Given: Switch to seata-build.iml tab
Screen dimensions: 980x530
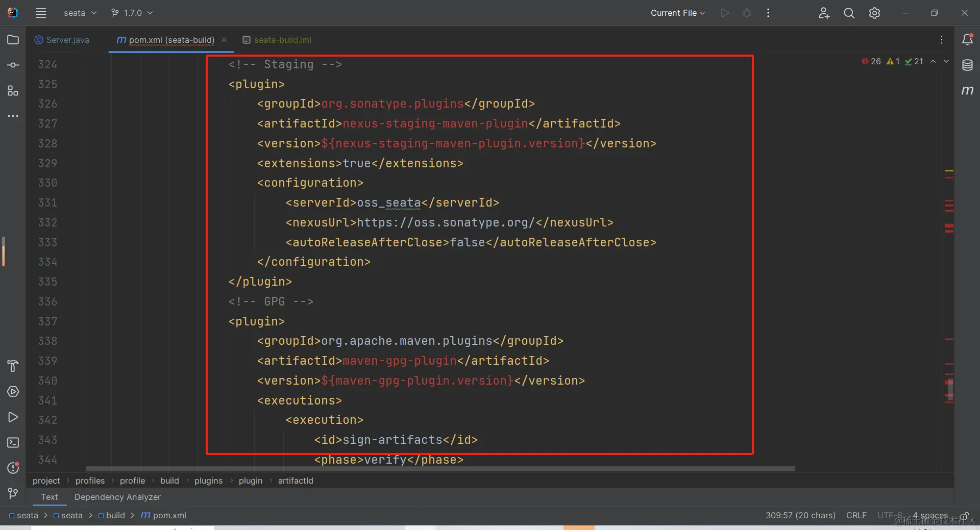Looking at the screenshot, I should coord(277,40).
